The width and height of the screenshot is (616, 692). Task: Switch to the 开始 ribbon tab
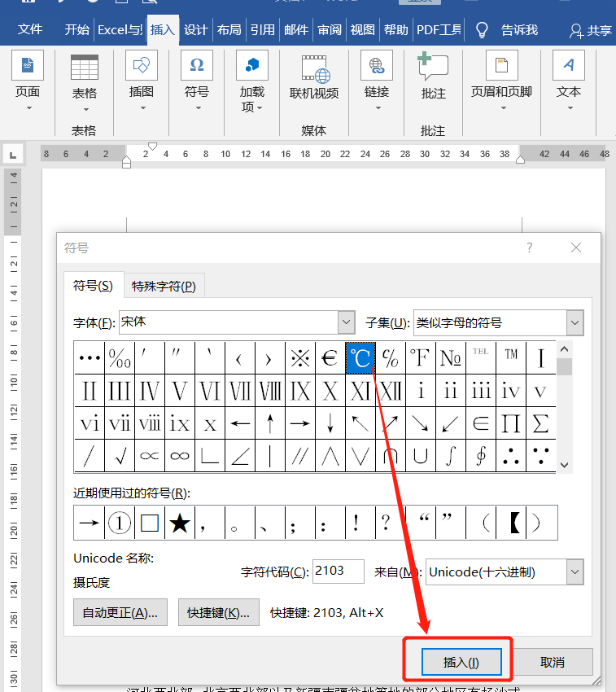coord(76,29)
